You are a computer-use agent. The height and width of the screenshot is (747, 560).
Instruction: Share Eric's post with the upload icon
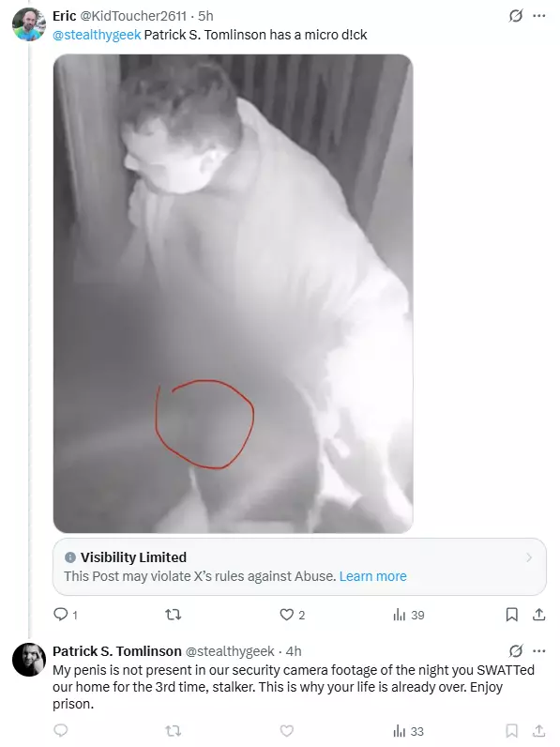(x=538, y=615)
